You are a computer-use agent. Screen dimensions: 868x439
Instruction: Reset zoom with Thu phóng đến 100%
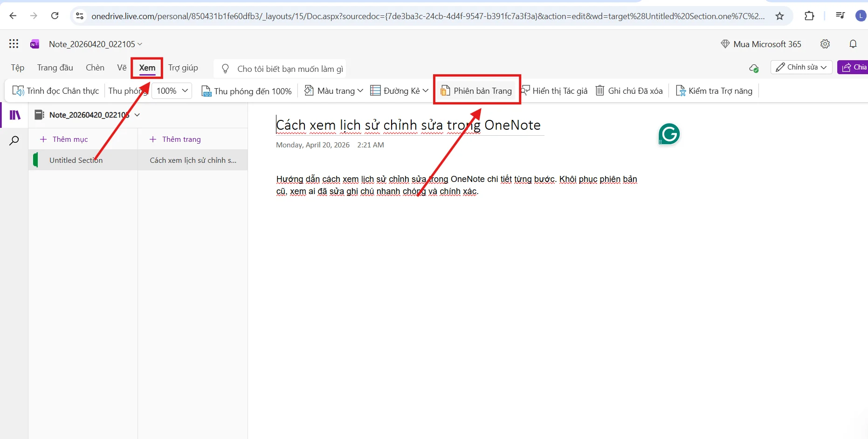(247, 91)
